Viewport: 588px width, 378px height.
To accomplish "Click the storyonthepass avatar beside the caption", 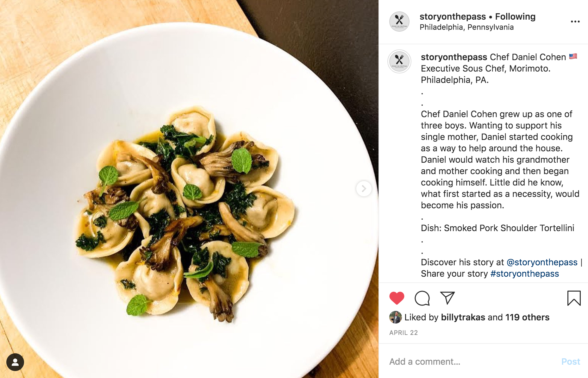I will 399,61.
